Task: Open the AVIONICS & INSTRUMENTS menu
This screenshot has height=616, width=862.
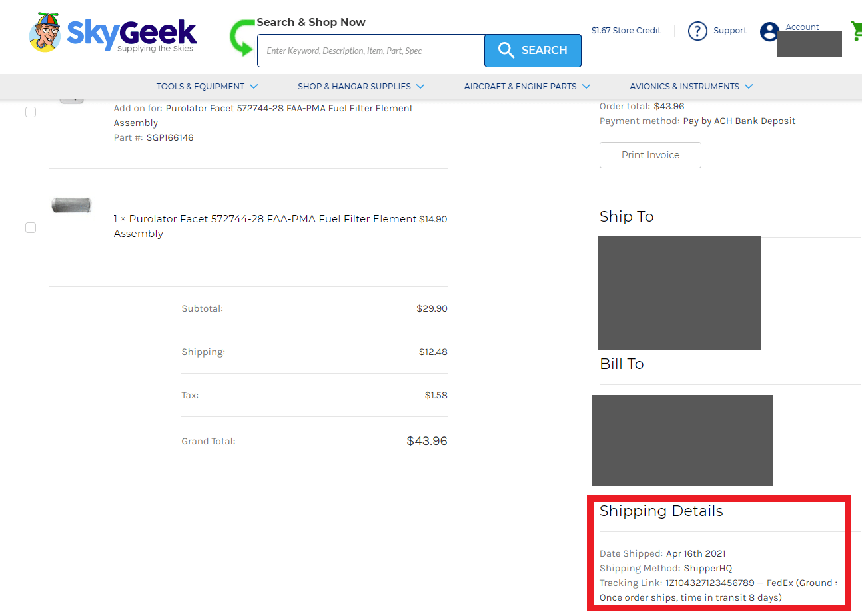Action: [684, 86]
